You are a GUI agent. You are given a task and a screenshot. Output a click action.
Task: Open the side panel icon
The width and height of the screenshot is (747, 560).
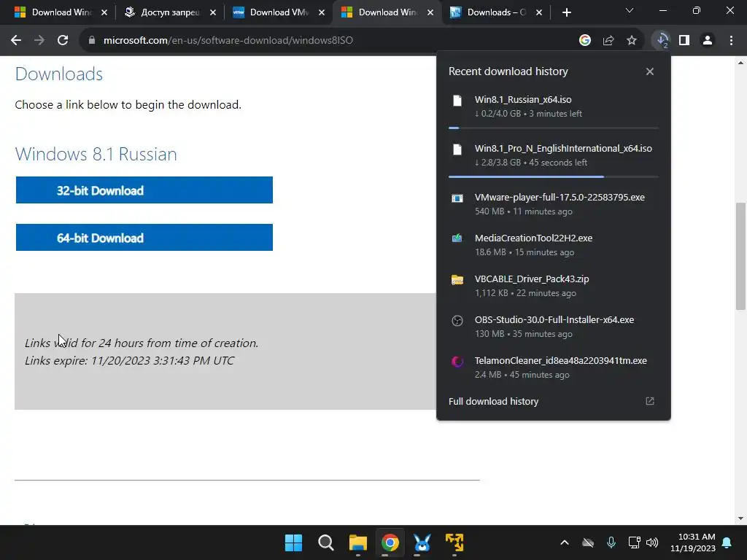coord(684,41)
